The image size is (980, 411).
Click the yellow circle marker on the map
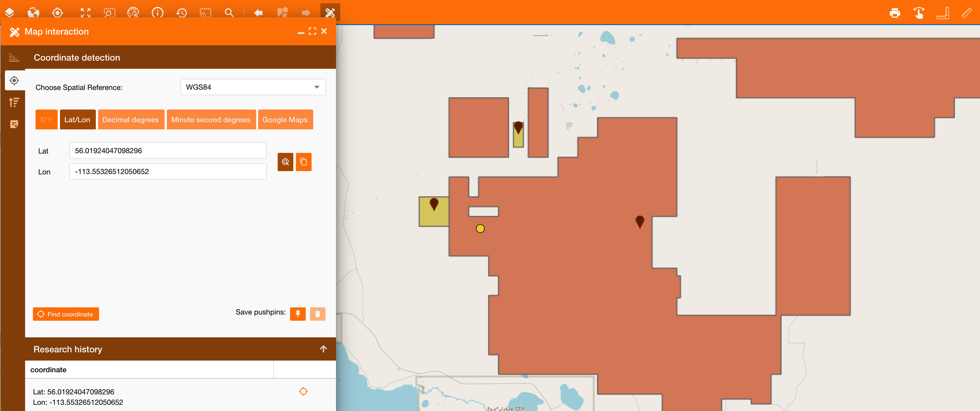tap(480, 228)
